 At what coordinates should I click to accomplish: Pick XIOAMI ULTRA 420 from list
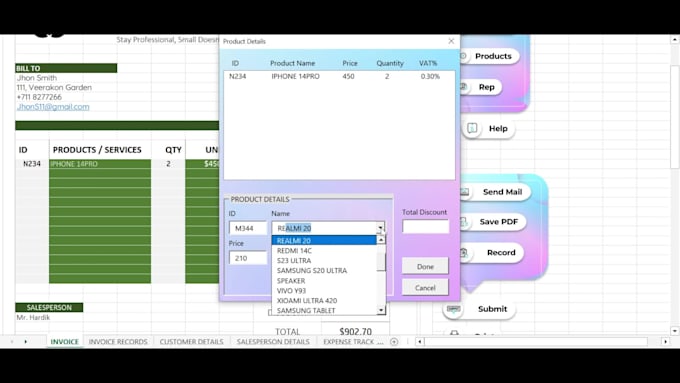(x=324, y=300)
